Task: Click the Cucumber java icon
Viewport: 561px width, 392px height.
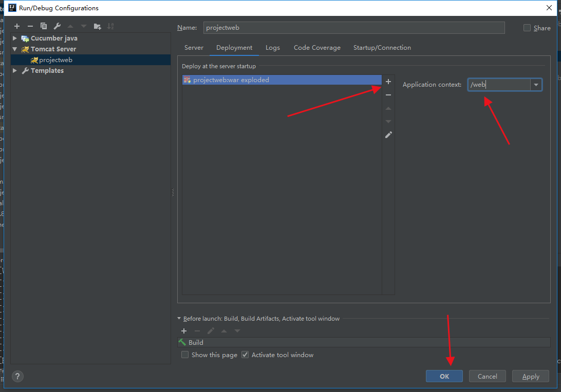Action: (x=25, y=38)
